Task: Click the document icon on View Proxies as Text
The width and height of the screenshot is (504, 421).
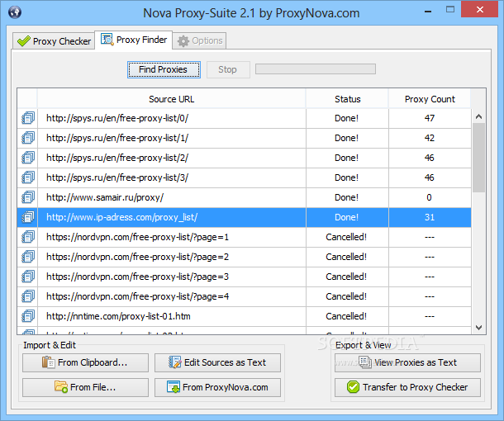Action: point(365,362)
